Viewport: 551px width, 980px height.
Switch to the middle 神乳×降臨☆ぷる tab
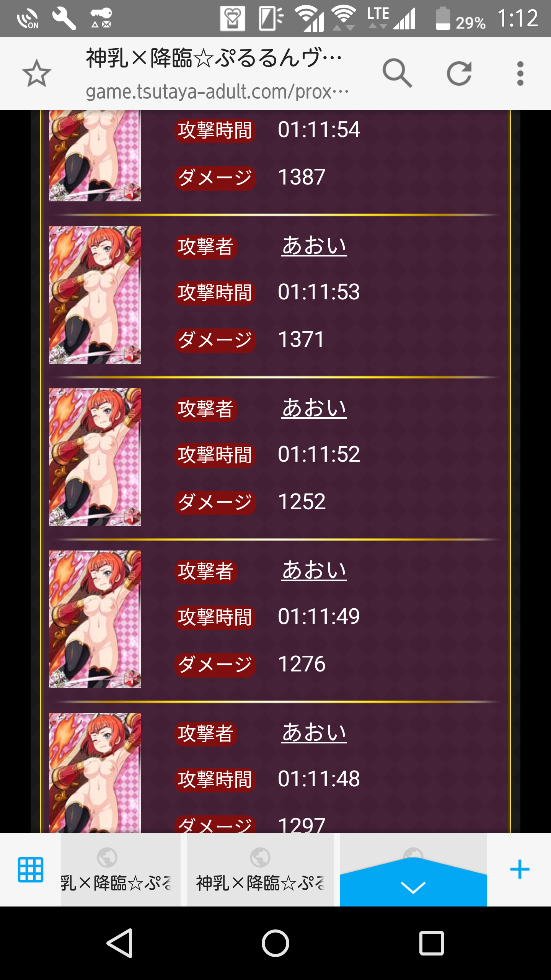click(x=260, y=870)
